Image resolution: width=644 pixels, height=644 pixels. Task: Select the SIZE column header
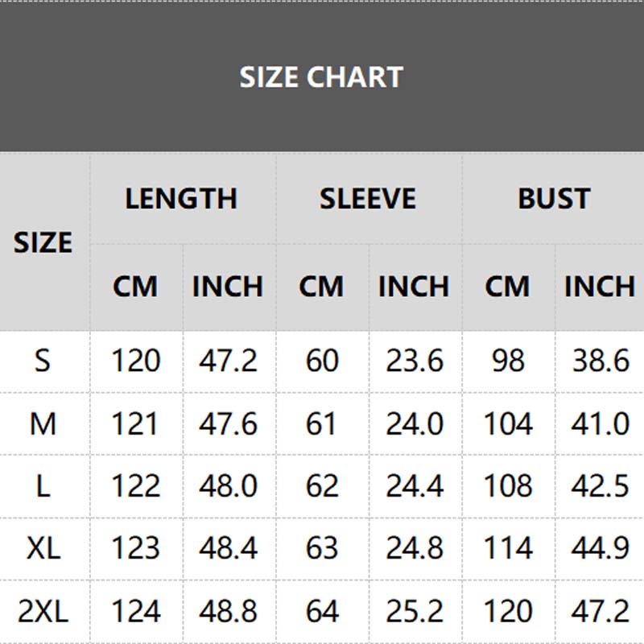pyautogui.click(x=43, y=242)
